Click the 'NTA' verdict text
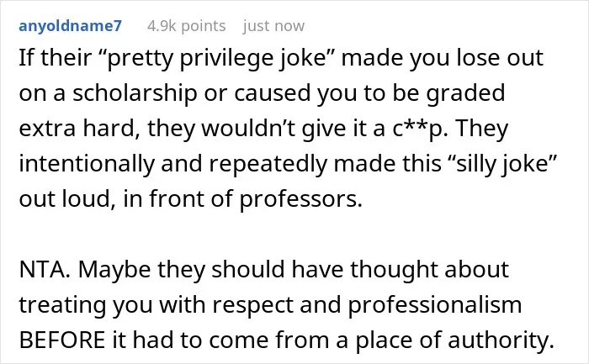589x364 pixels. pyautogui.click(x=45, y=270)
